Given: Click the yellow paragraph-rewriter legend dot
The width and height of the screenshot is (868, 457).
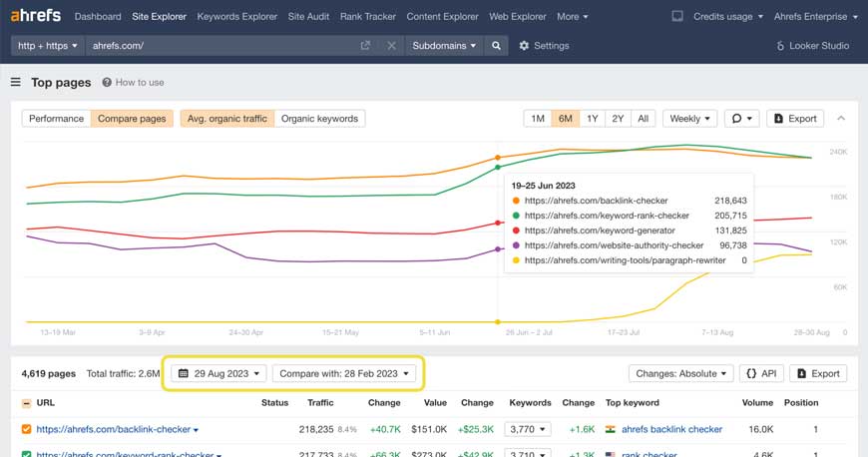Looking at the screenshot, I should click(x=516, y=260).
